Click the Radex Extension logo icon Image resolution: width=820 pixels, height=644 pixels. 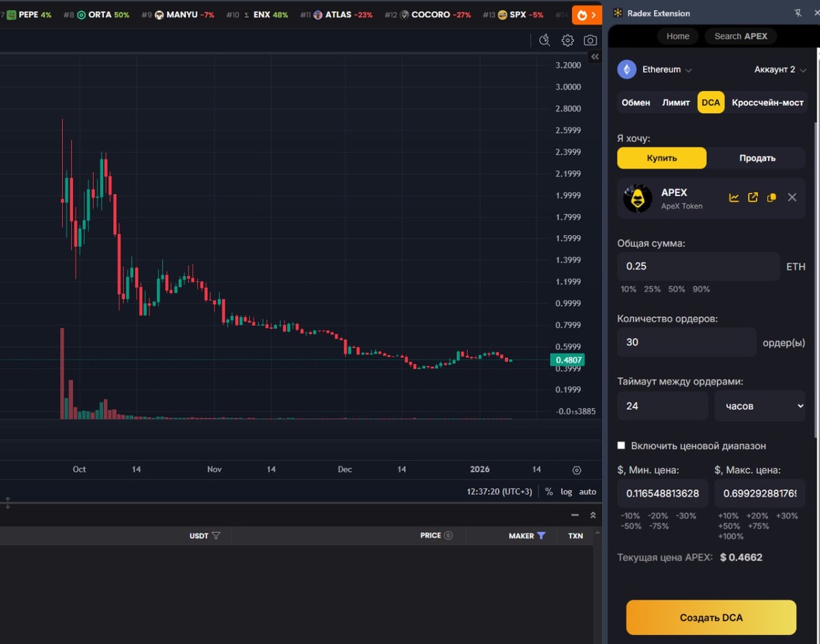[x=618, y=13]
